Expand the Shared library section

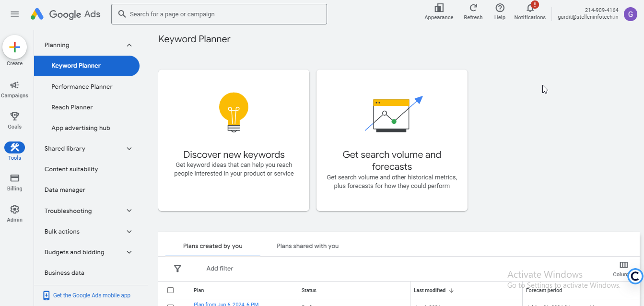[129, 149]
